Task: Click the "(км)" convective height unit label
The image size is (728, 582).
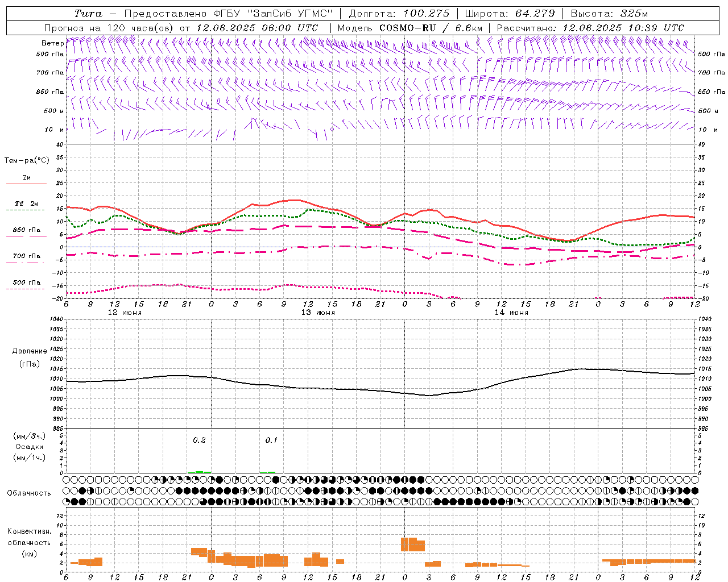Action: point(29,554)
